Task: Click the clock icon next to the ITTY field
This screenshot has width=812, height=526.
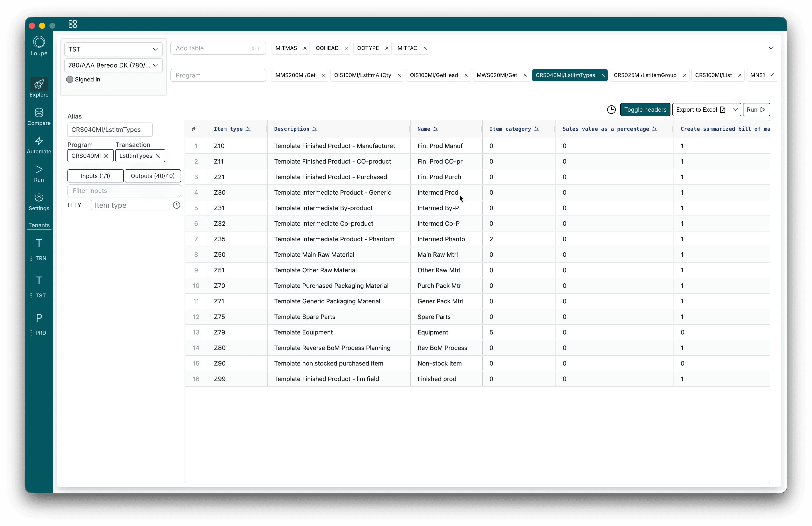Action: [x=176, y=205]
